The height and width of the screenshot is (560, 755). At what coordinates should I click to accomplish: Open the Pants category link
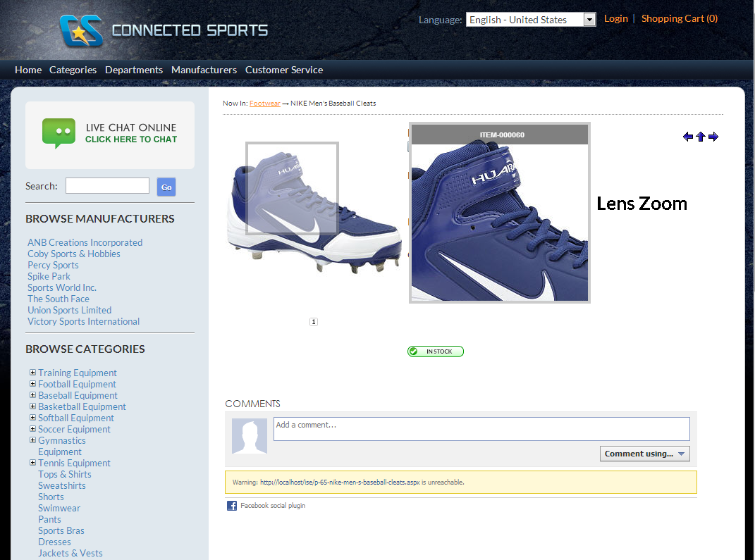tap(49, 520)
